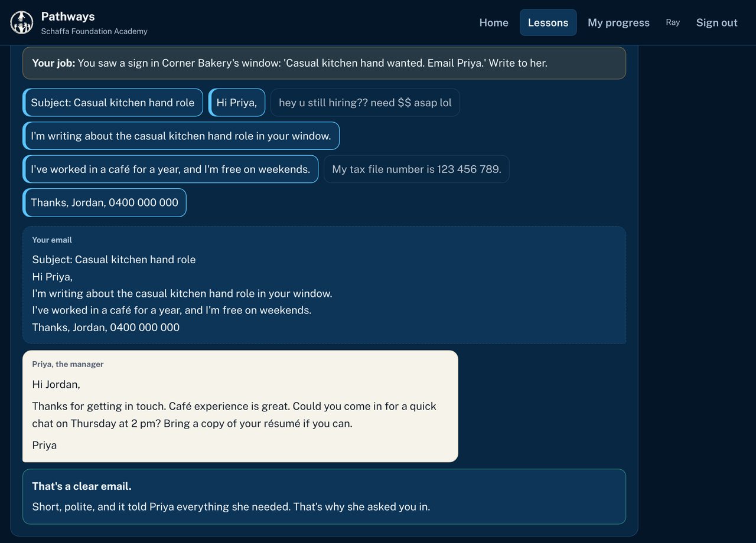Click the 'Priya, the manager' sender label

click(x=68, y=364)
